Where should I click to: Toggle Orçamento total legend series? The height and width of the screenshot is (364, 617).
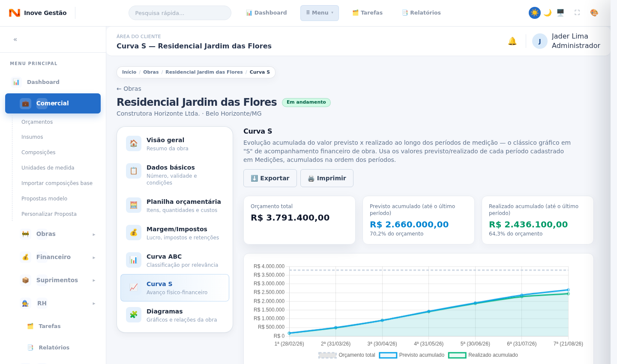[x=347, y=355]
